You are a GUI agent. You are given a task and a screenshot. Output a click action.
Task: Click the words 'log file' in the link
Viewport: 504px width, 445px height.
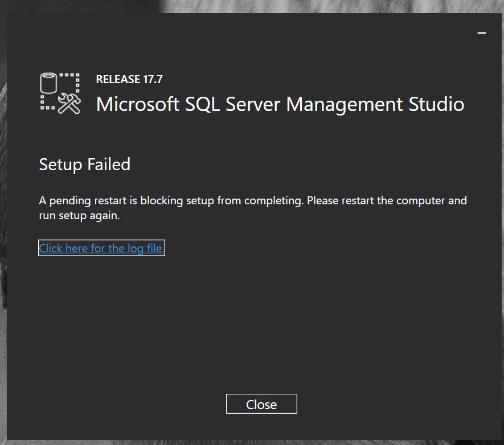click(x=145, y=248)
